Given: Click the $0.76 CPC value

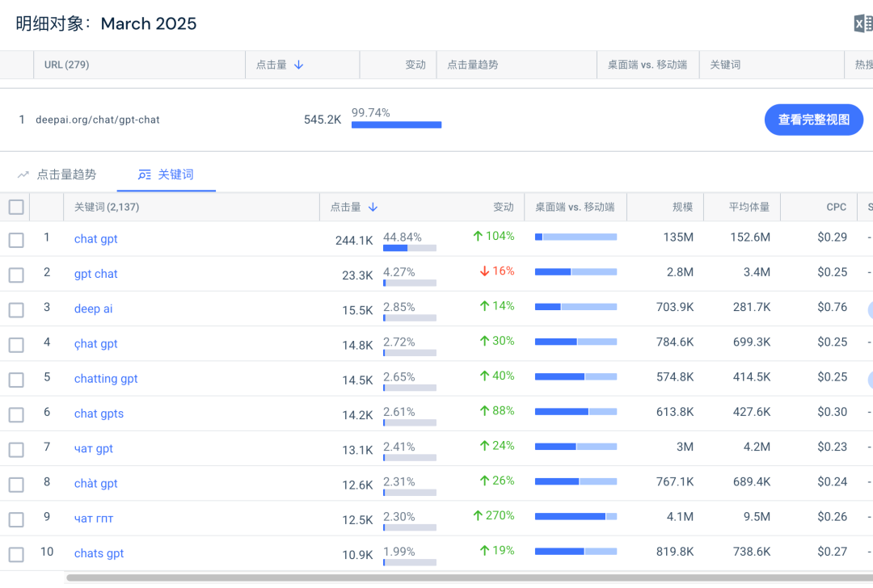Looking at the screenshot, I should 833,307.
